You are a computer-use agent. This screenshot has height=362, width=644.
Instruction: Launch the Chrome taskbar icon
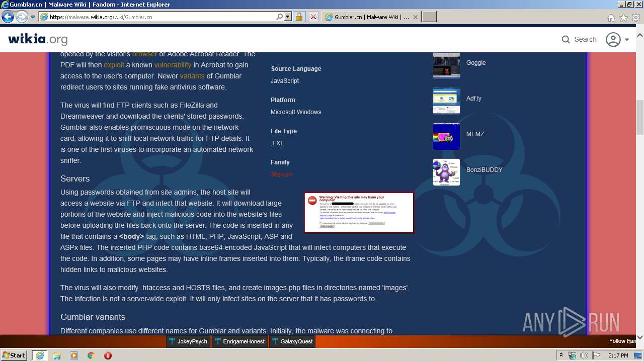click(91, 355)
